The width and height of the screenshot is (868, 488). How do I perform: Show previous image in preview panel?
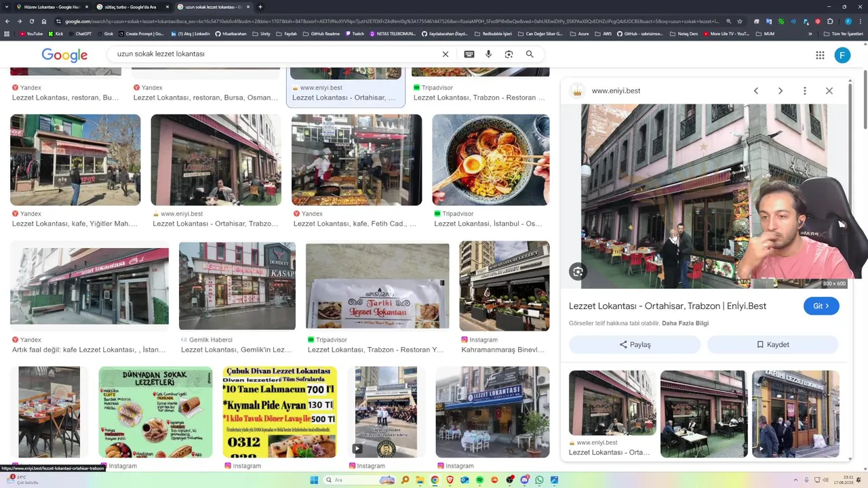pos(755,91)
